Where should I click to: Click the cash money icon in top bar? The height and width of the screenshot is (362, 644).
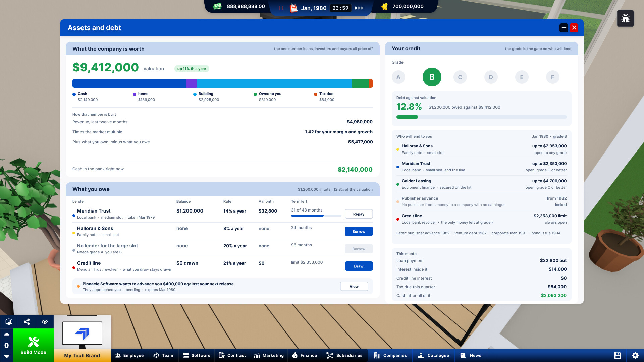(x=217, y=6)
